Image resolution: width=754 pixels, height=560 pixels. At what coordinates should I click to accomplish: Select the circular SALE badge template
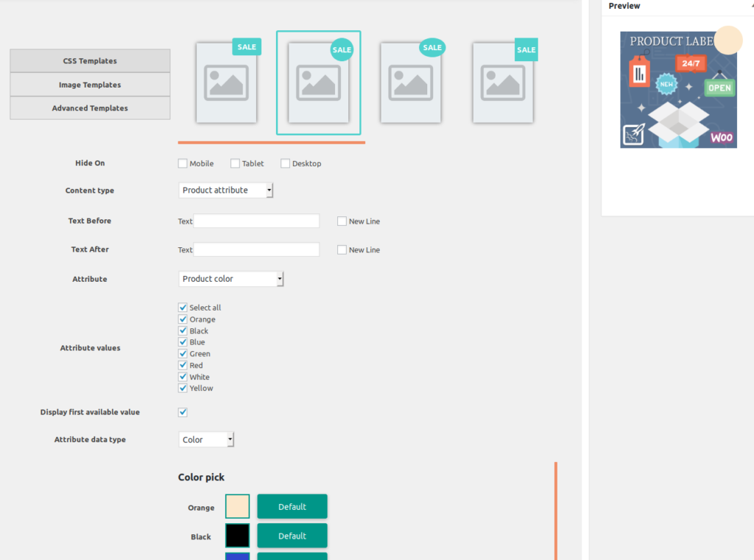click(x=318, y=82)
